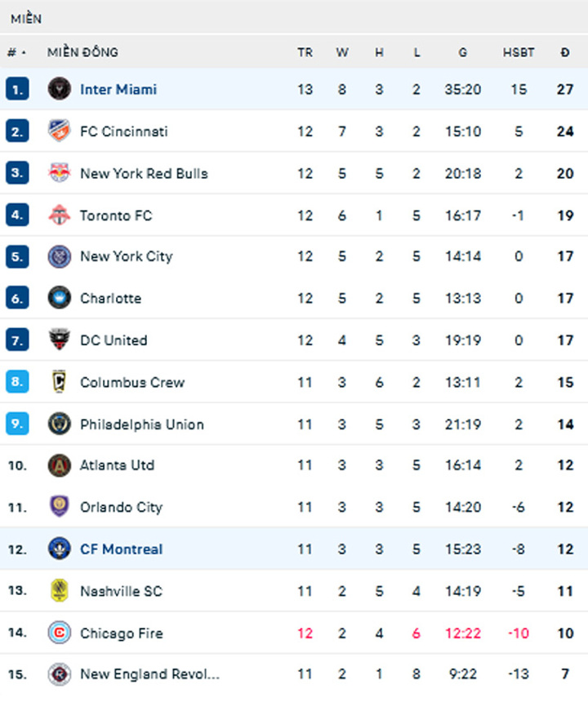Sort by the TR matches-played header

coord(305,52)
